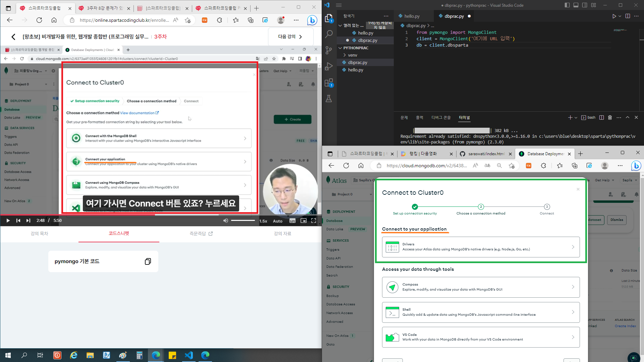
Task: Refresh the MongoDB Atlas page in right browser
Action: click(346, 166)
